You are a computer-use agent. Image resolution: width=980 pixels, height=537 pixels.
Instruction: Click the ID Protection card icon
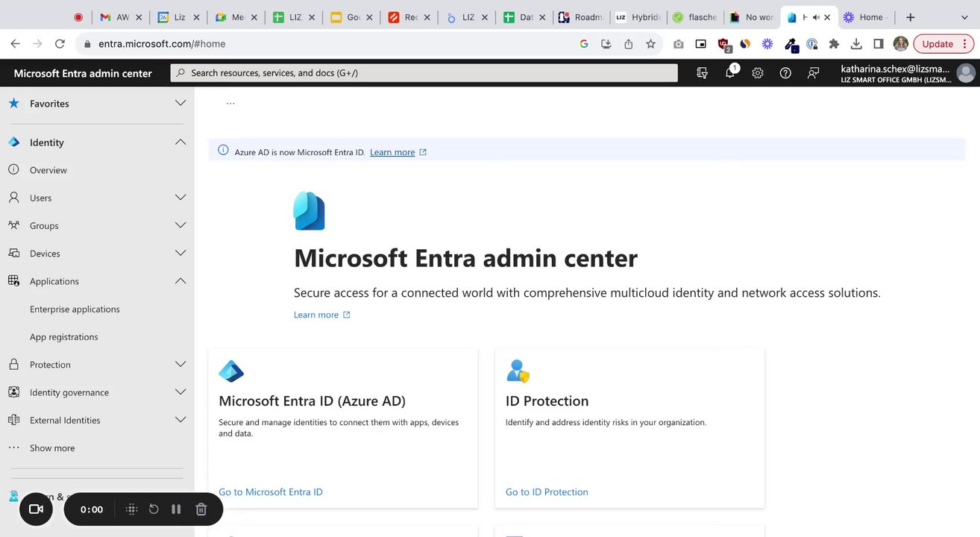point(518,371)
